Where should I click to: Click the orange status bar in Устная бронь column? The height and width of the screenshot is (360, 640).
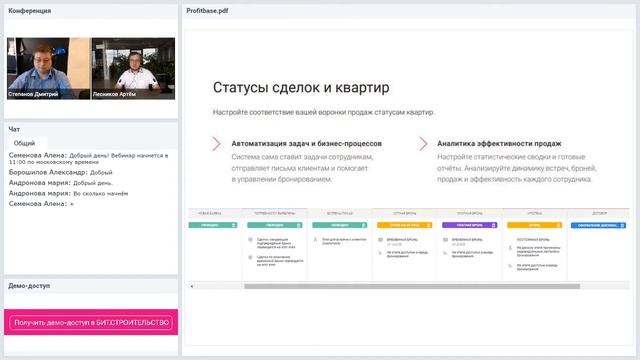pos(404,225)
